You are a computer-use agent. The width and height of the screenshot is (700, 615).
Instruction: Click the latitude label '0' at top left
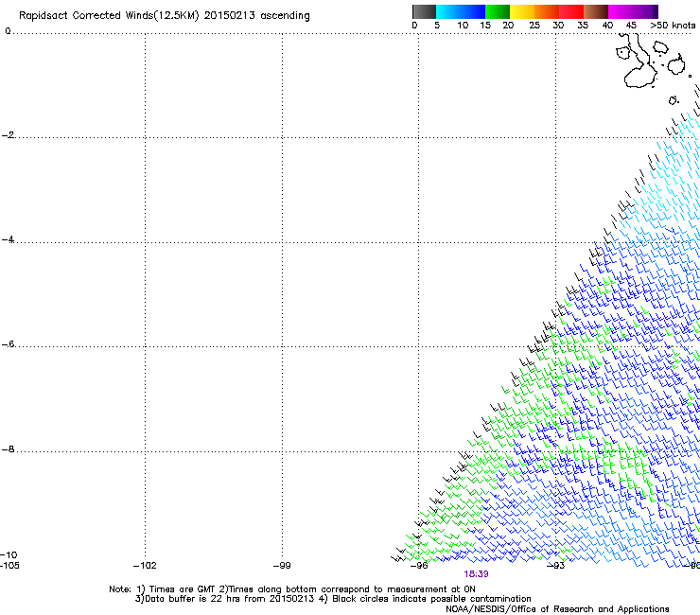coord(8,31)
